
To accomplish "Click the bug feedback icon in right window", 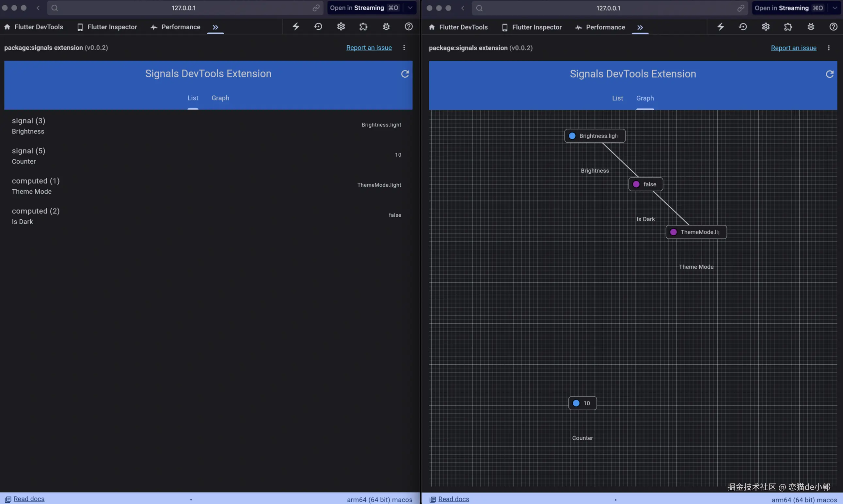I will [811, 27].
